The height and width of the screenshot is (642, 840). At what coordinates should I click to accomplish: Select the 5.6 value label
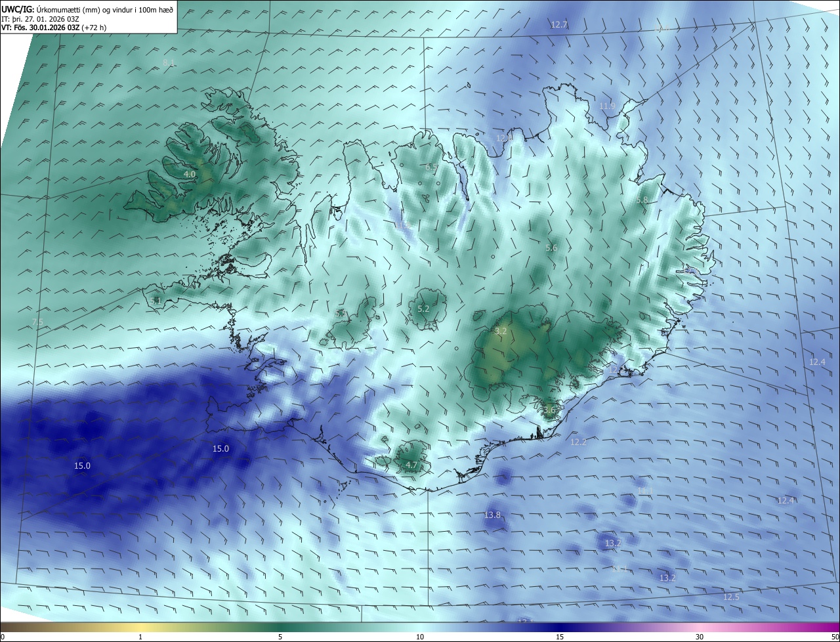(551, 247)
